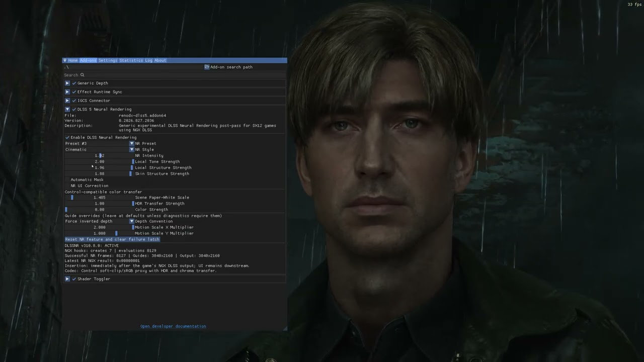The height and width of the screenshot is (362, 644).
Task: Collapse the overlay window with the title triangle
Action: point(65,60)
